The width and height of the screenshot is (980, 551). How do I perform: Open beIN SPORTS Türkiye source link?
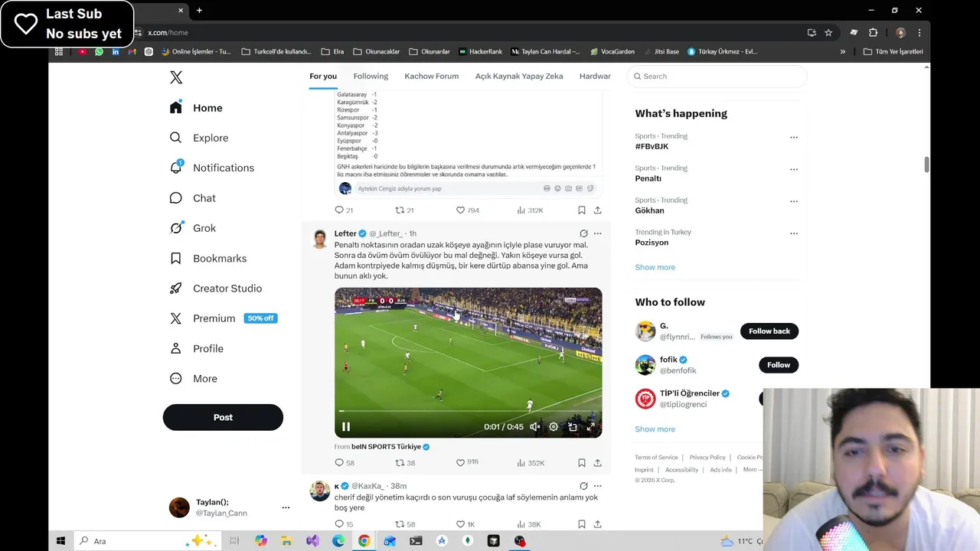[390, 447]
